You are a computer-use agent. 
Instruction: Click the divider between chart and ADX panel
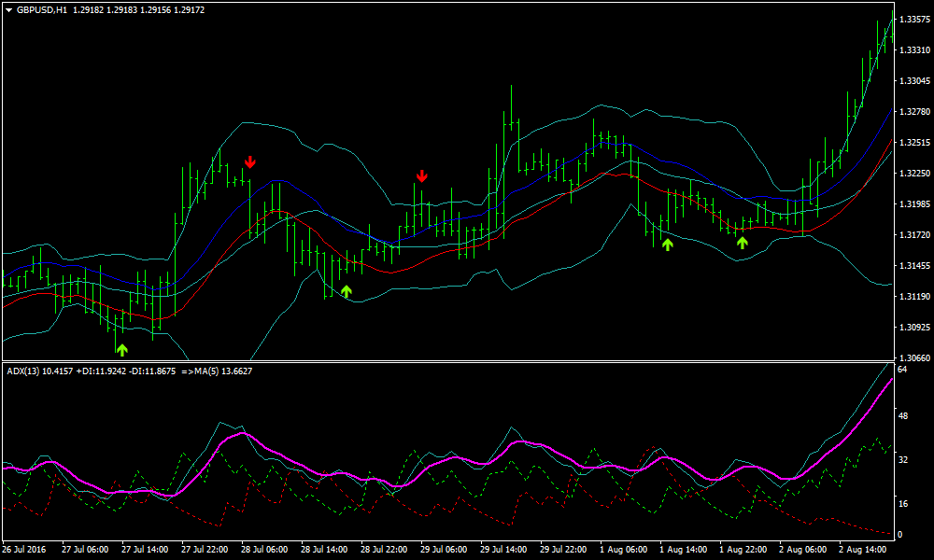(x=448, y=361)
